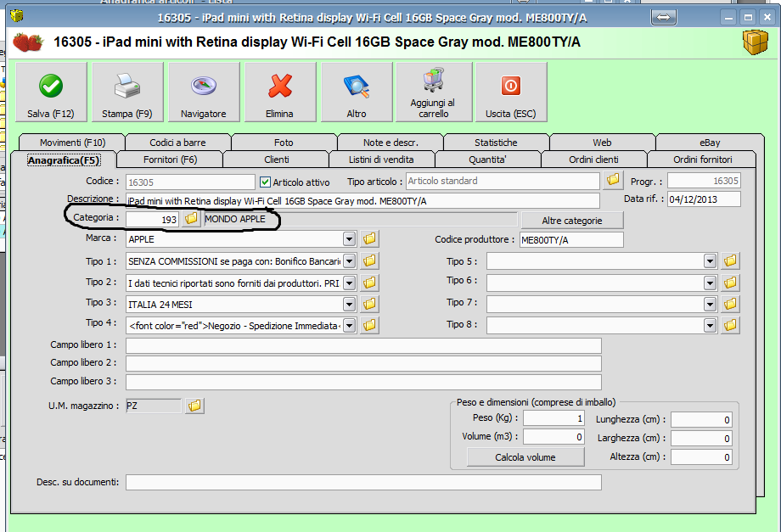781x532 pixels.
Task: Expand the Tipo 5 dropdown arrow
Action: click(x=710, y=260)
